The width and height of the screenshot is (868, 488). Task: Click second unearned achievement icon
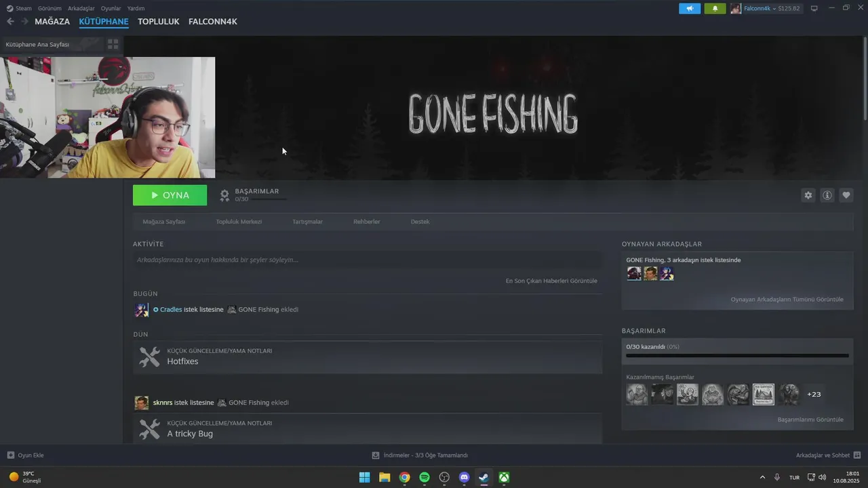(663, 394)
